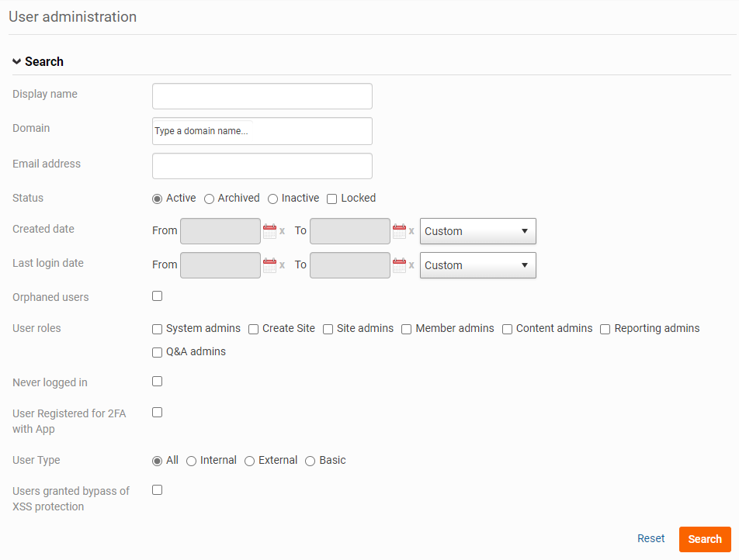
Task: Tick the Never logged in checkbox
Action: coord(158,382)
